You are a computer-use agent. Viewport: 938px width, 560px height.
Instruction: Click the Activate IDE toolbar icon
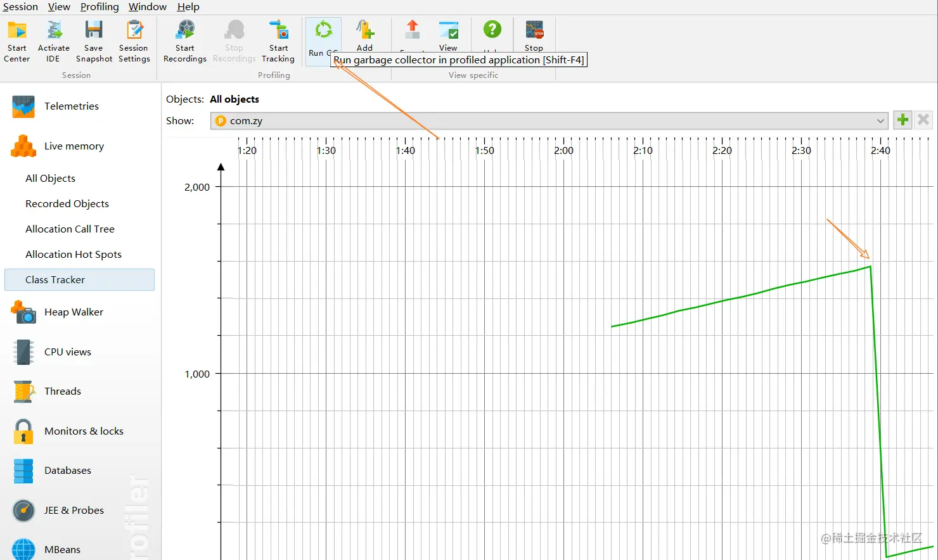coord(54,42)
